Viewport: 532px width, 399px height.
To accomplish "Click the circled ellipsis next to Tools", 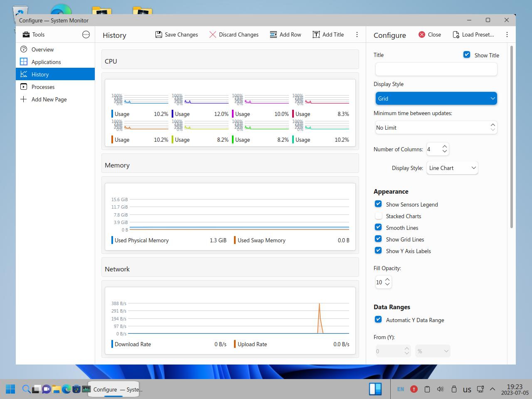I will (86, 34).
